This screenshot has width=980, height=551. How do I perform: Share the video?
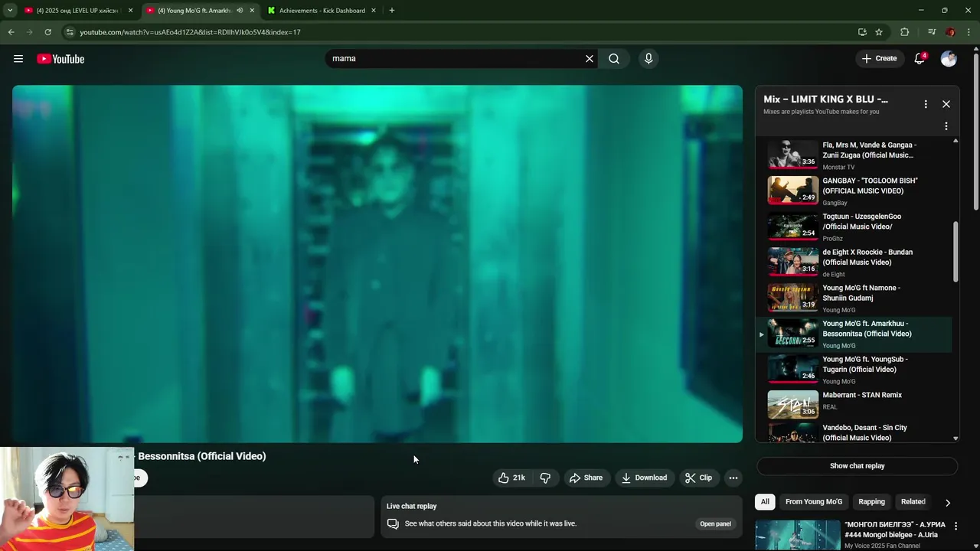pos(586,478)
